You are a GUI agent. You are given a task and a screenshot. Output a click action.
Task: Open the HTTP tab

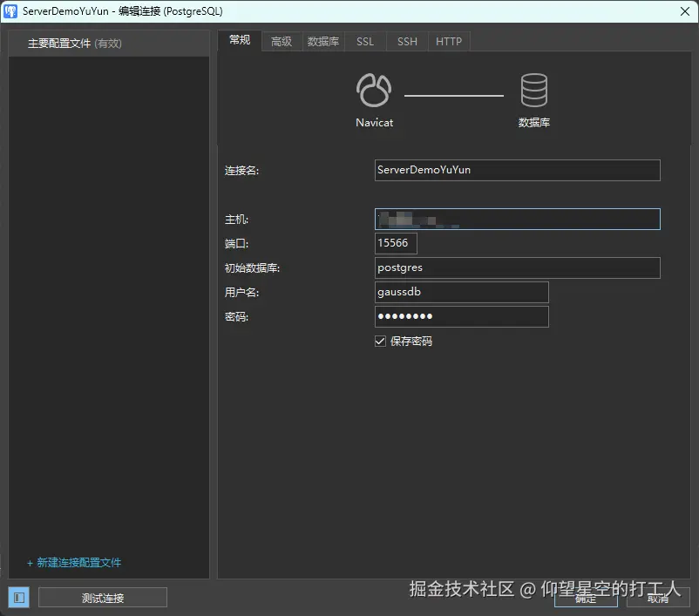point(449,42)
